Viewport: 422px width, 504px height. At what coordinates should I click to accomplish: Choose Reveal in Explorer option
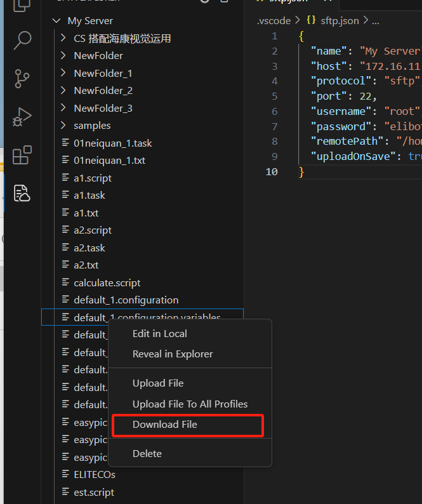[173, 354]
